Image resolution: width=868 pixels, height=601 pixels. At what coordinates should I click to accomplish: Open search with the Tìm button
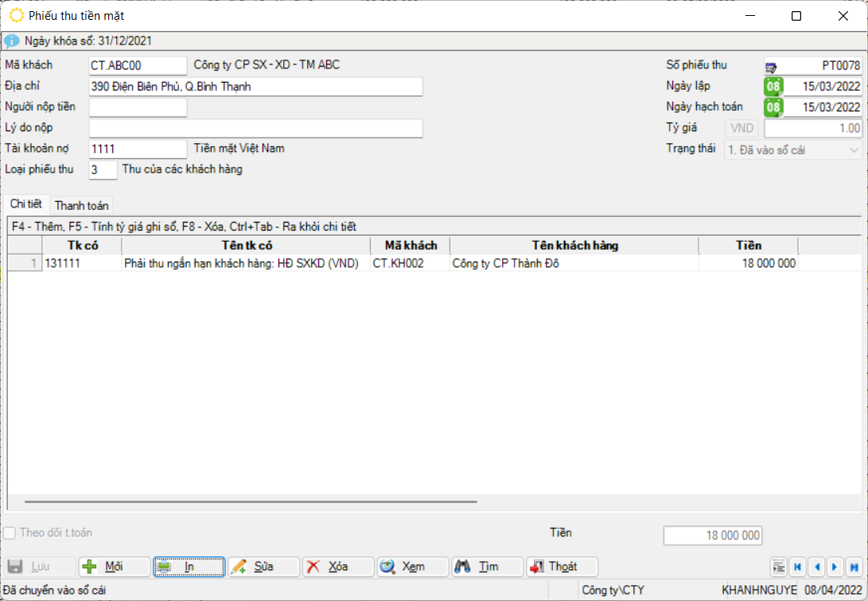tap(487, 567)
